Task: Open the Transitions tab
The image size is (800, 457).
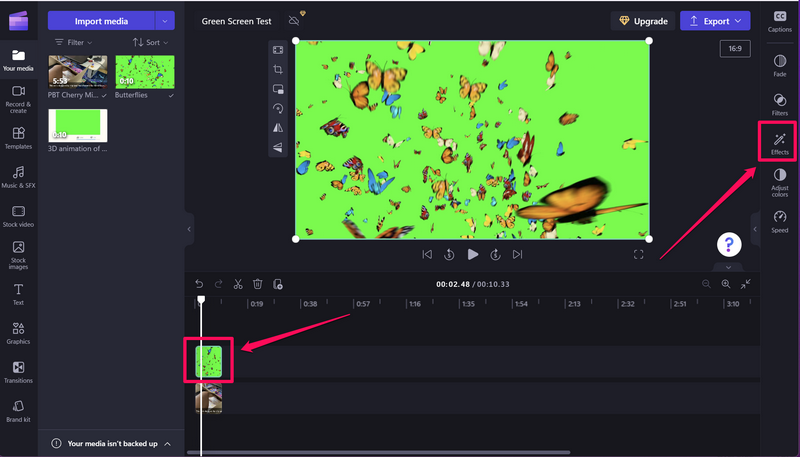Action: tap(18, 372)
